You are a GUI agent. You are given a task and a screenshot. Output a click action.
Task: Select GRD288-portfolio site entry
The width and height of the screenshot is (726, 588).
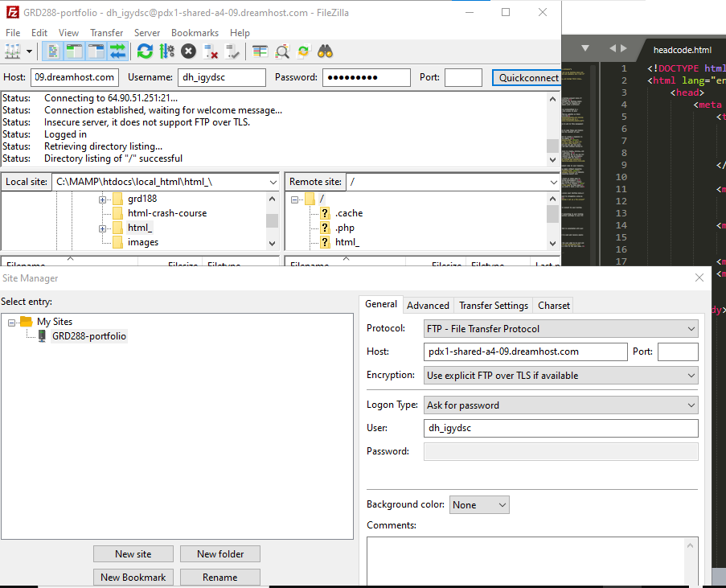tap(89, 336)
